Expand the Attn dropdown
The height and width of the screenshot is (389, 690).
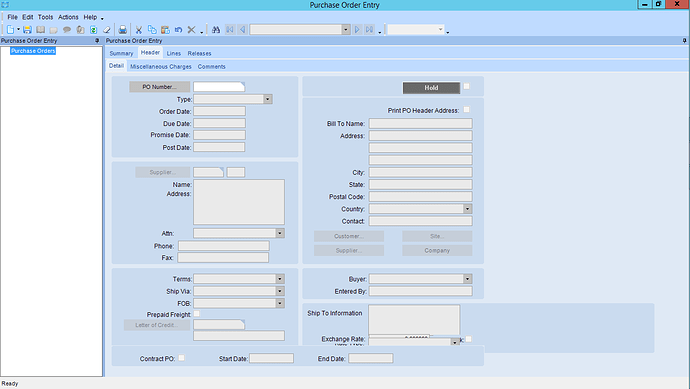pyautogui.click(x=280, y=233)
